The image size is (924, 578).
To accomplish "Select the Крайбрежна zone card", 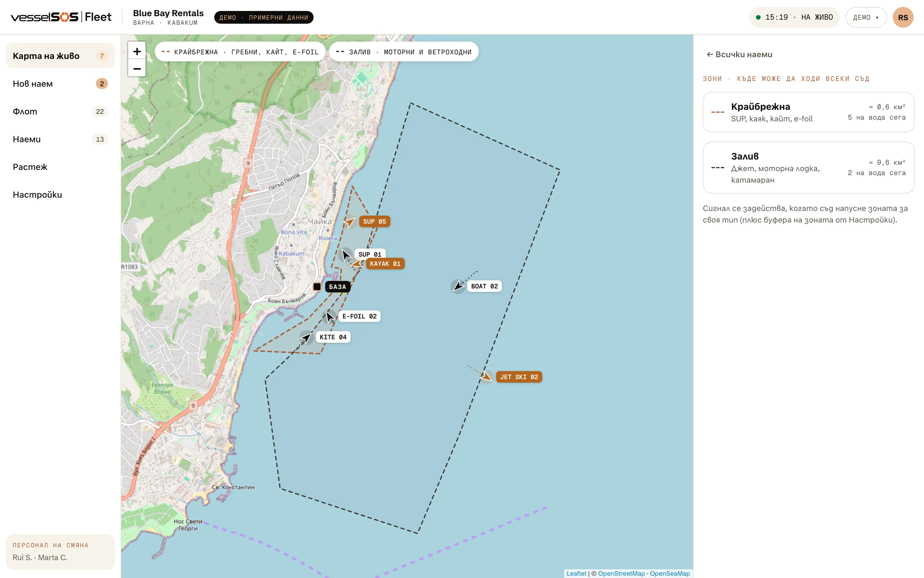I will tap(808, 112).
